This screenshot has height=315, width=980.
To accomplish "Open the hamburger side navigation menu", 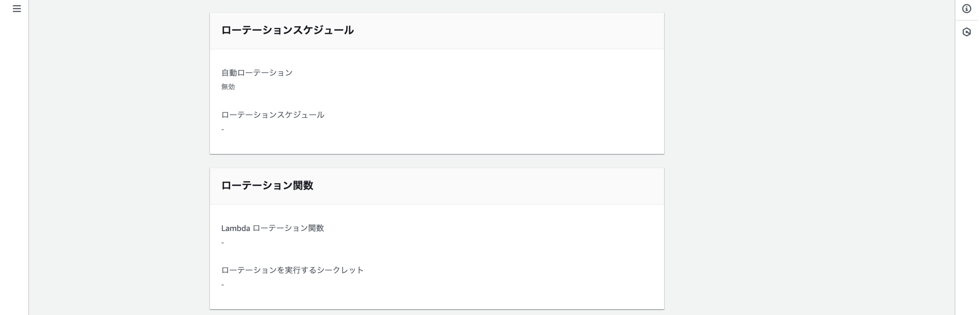I will (17, 8).
